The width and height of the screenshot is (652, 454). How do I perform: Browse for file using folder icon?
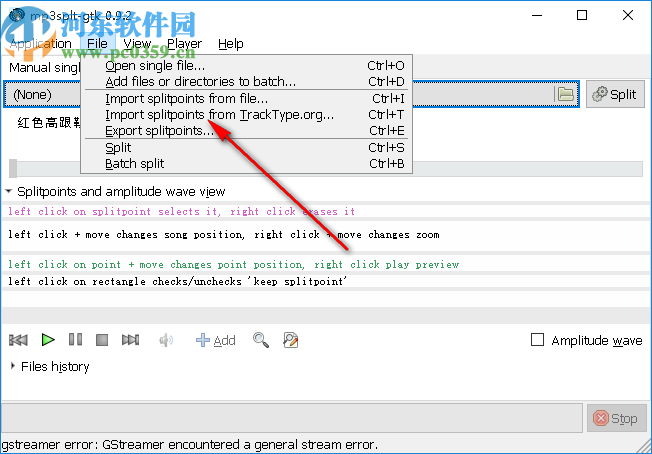click(566, 94)
